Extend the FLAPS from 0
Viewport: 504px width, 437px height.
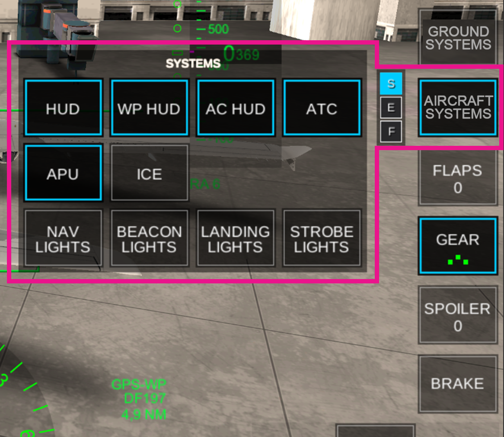[x=458, y=177]
